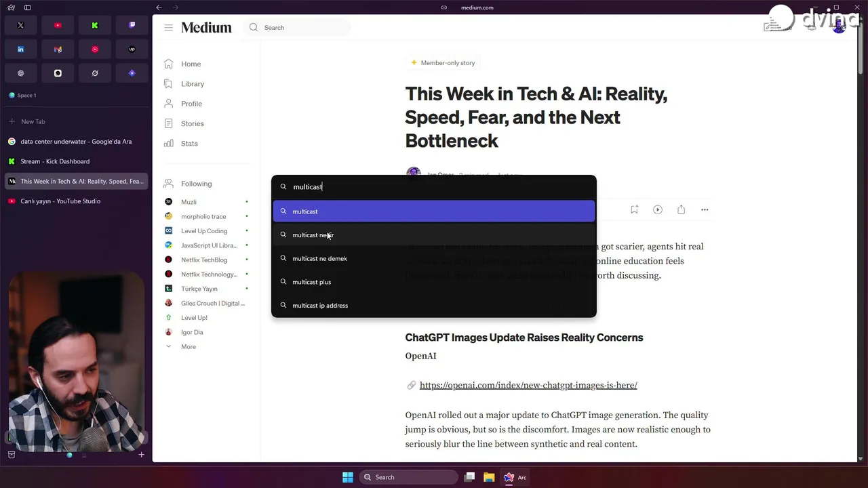The image size is (868, 488).
Task: Open the pinned Gmail favorite
Action: (58, 49)
